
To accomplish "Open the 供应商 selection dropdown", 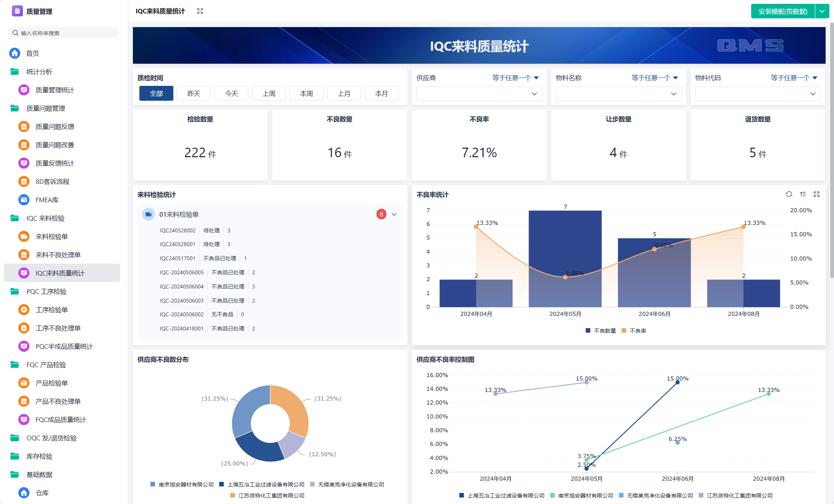I will [479, 94].
